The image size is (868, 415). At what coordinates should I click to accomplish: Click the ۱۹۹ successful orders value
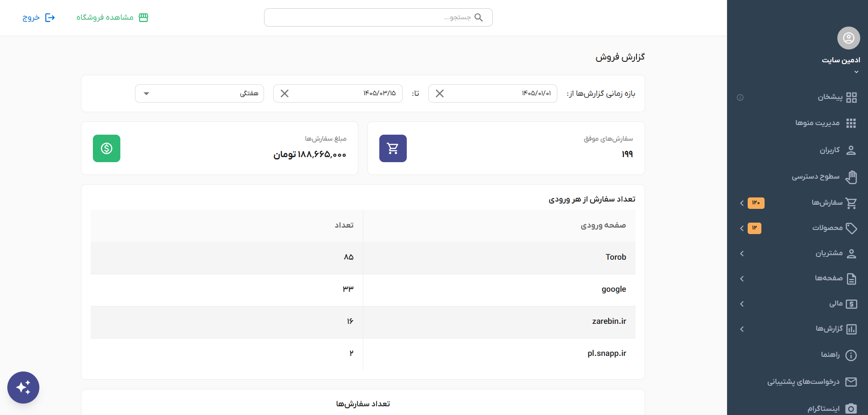[x=627, y=154]
